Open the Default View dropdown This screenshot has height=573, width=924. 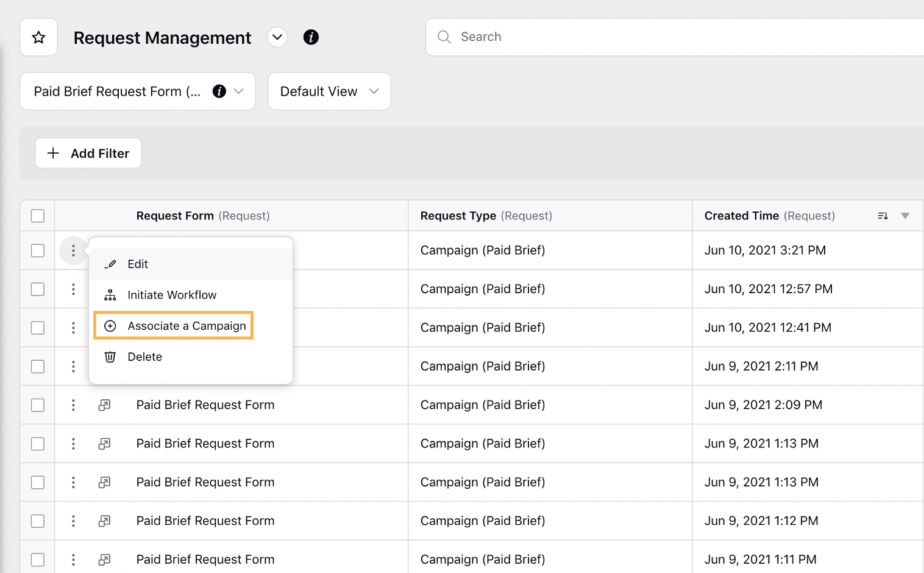pos(329,91)
